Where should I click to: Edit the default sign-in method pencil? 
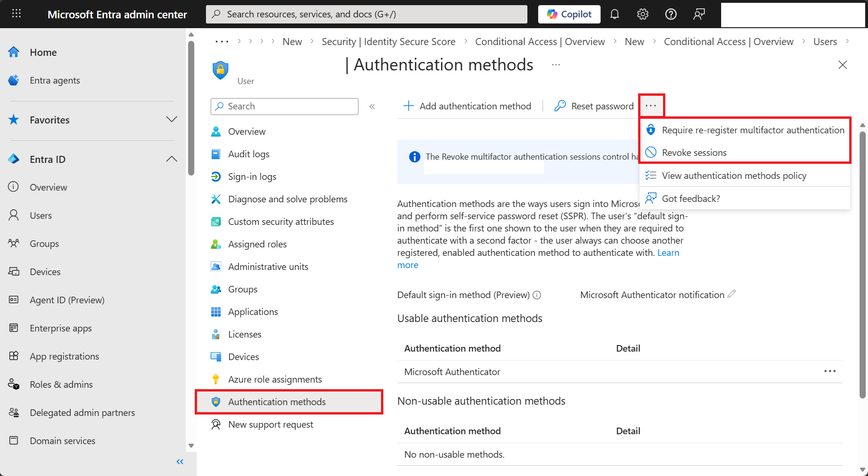pos(731,294)
